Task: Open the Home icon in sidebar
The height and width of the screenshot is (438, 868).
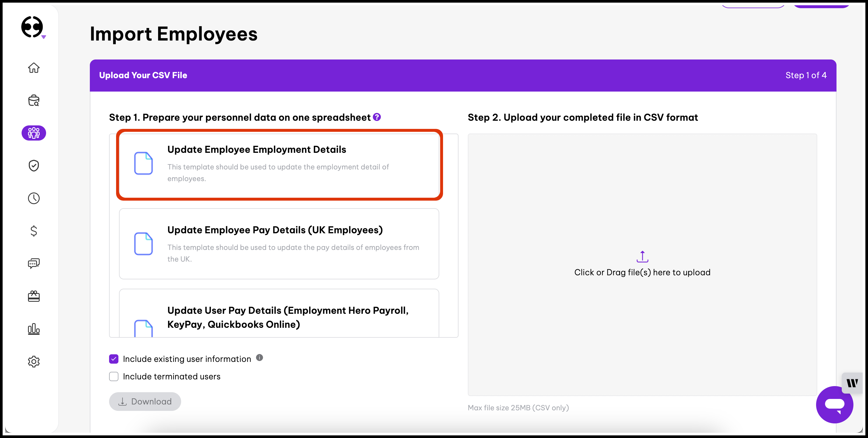Action: (x=34, y=68)
